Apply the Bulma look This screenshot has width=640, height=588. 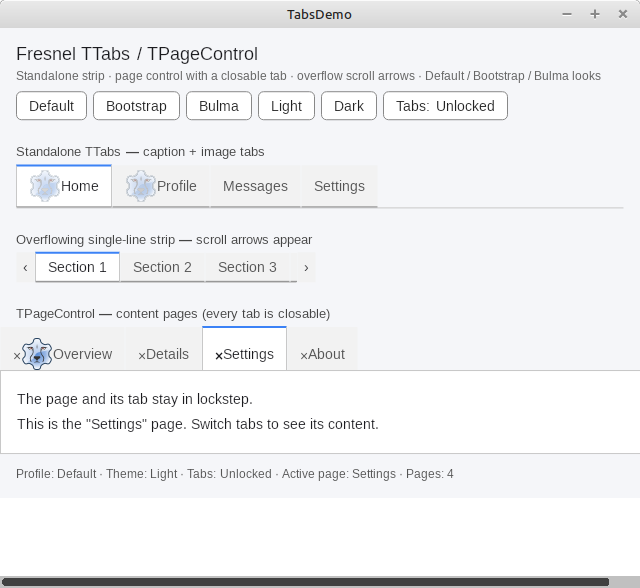[219, 106]
